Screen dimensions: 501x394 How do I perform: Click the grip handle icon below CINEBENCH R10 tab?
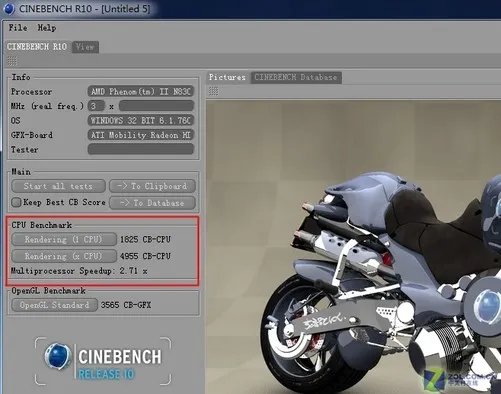pos(12,61)
